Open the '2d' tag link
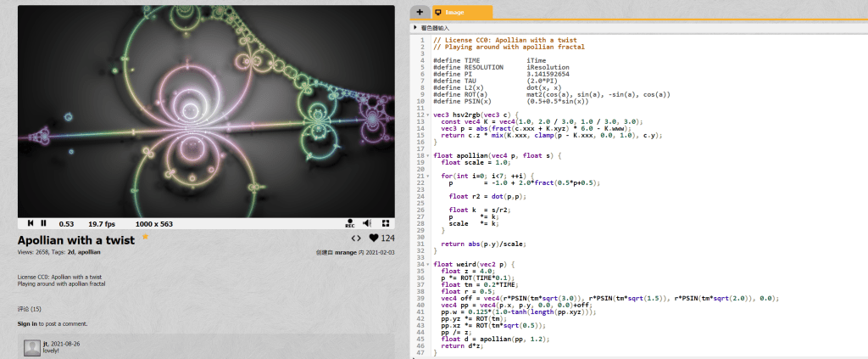 coord(72,252)
